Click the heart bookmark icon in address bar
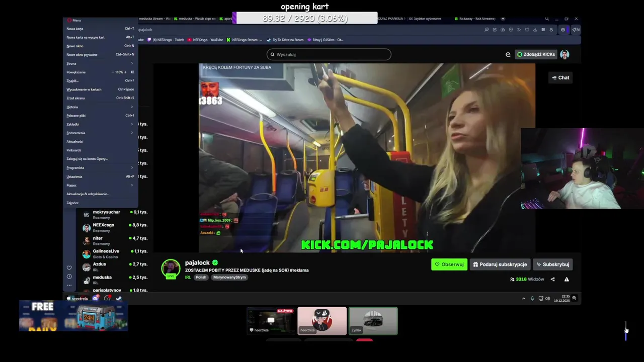Screen dimensions: 644x362 pyautogui.click(x=527, y=30)
